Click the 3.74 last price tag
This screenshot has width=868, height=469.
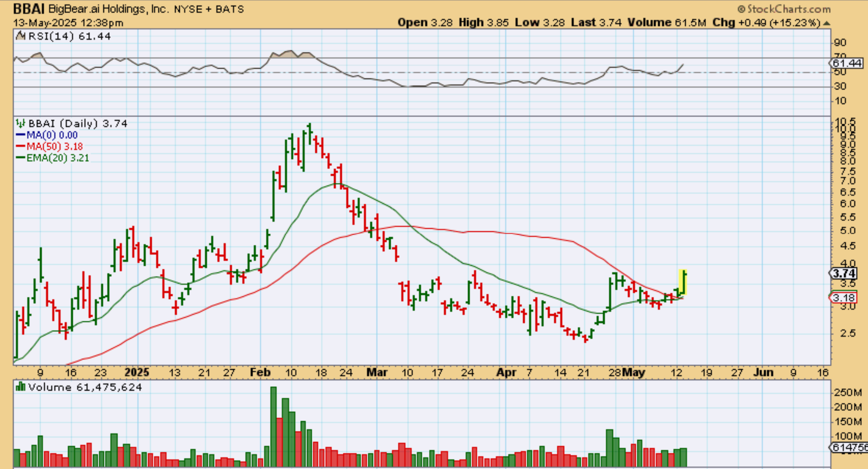pos(843,274)
